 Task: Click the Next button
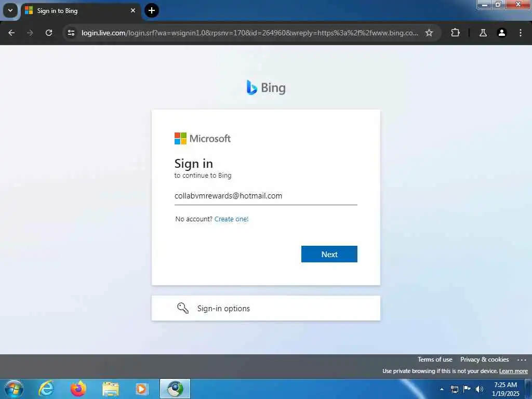[329, 254]
